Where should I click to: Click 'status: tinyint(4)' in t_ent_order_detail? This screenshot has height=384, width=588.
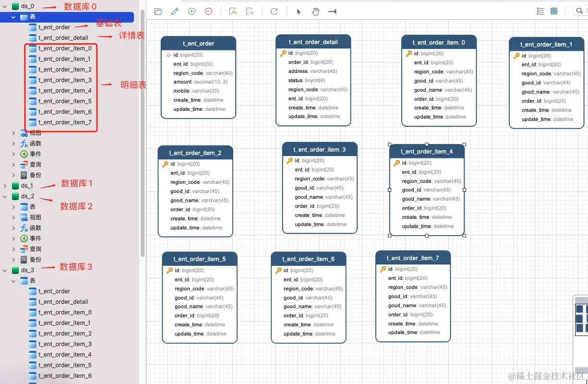tap(306, 80)
